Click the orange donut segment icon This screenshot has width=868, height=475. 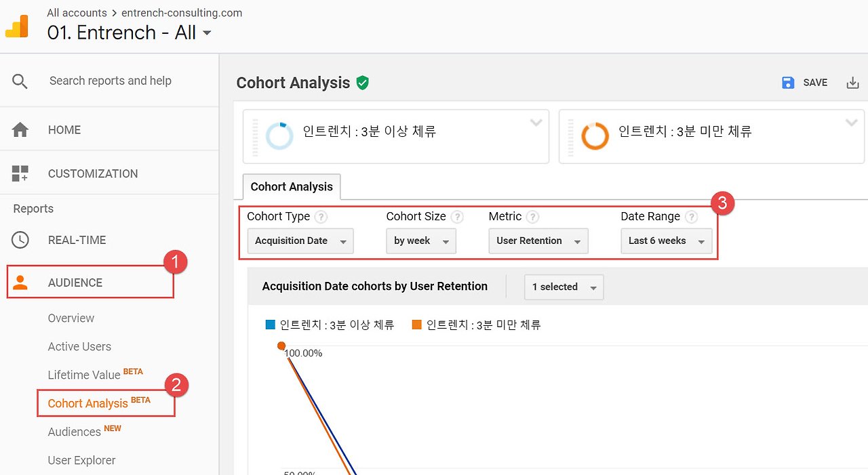coord(595,136)
